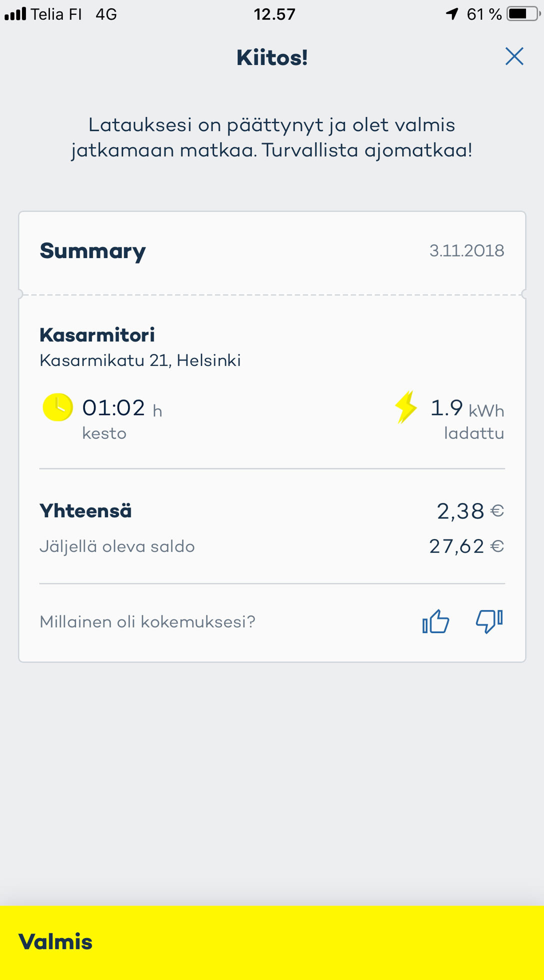Image resolution: width=544 pixels, height=980 pixels.
Task: Click the remaining balance 27,62 €
Action: click(x=466, y=546)
